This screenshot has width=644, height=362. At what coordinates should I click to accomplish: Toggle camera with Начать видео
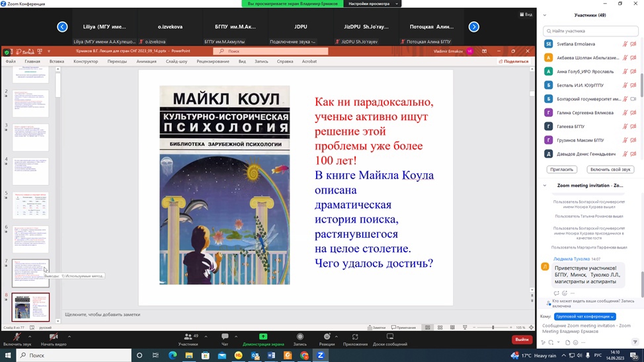point(54,337)
